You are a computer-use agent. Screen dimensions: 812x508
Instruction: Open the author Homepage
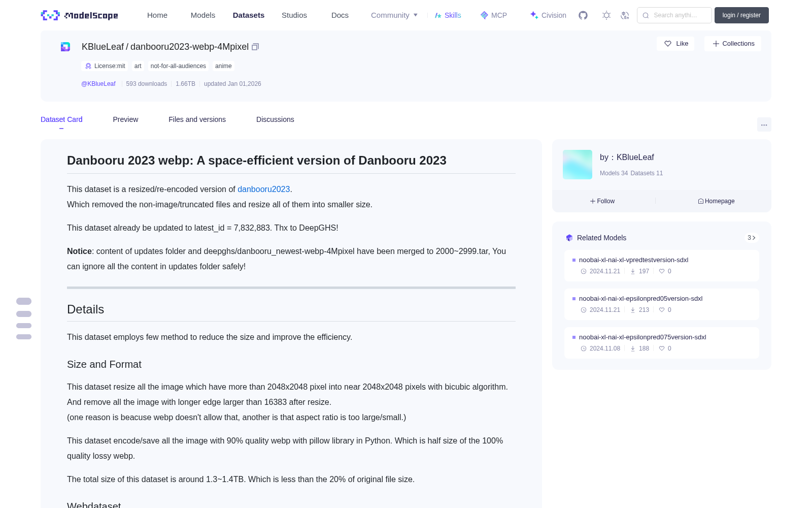tap(716, 201)
